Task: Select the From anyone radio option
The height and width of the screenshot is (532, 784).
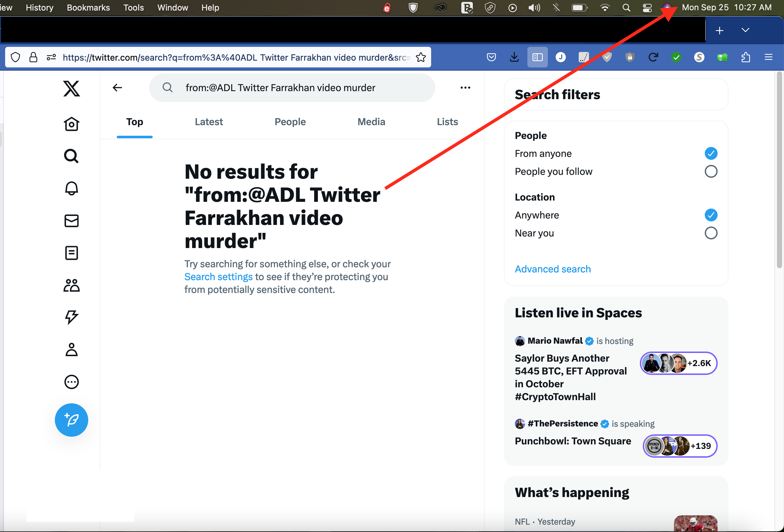Action: pos(711,153)
